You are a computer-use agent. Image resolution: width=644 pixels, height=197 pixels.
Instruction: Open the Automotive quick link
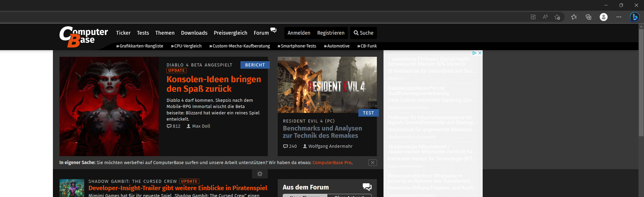337,46
